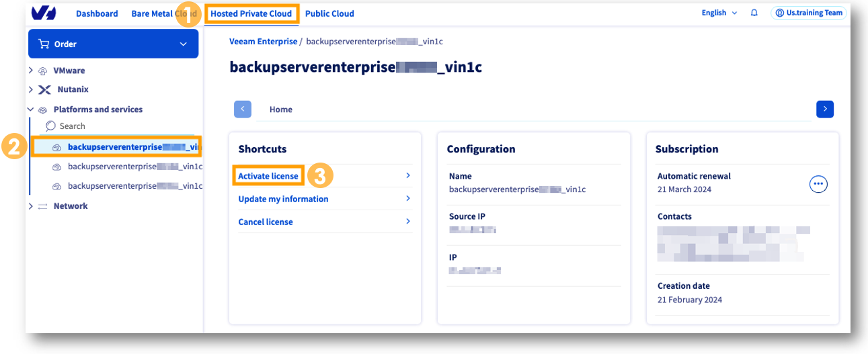The height and width of the screenshot is (354, 868).
Task: Open the Activate license shortcut
Action: coord(268,176)
